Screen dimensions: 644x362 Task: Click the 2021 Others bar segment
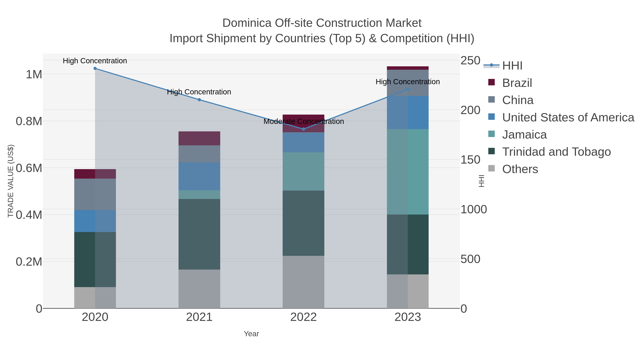click(x=199, y=289)
